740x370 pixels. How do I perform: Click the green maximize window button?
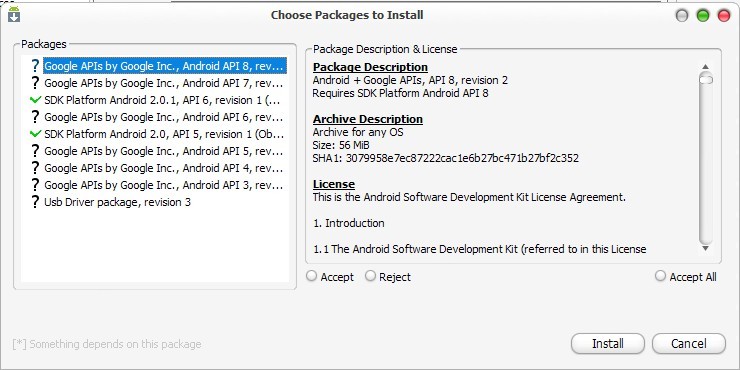(x=703, y=16)
